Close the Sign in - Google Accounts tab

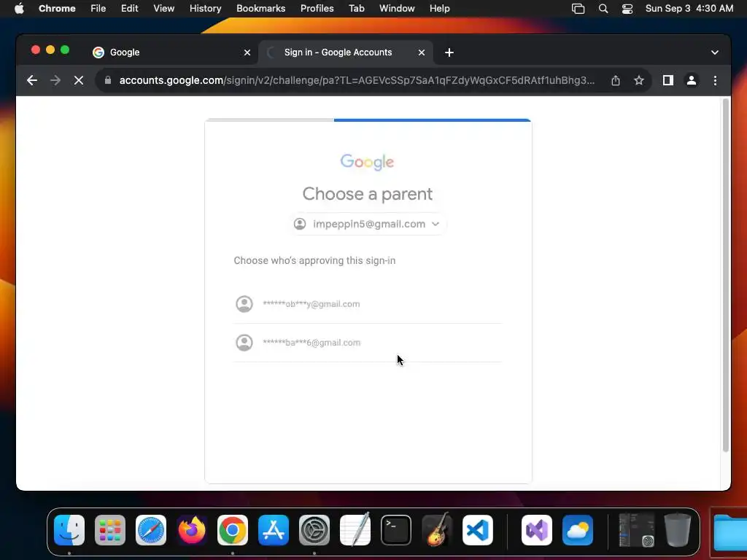[x=422, y=52]
